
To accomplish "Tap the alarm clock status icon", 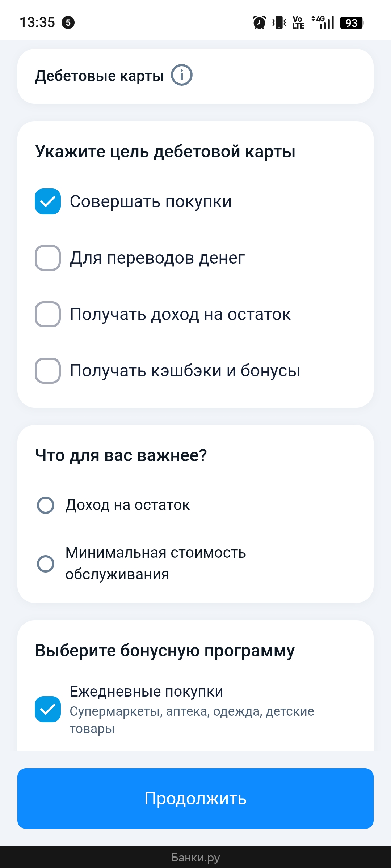I will [x=259, y=22].
